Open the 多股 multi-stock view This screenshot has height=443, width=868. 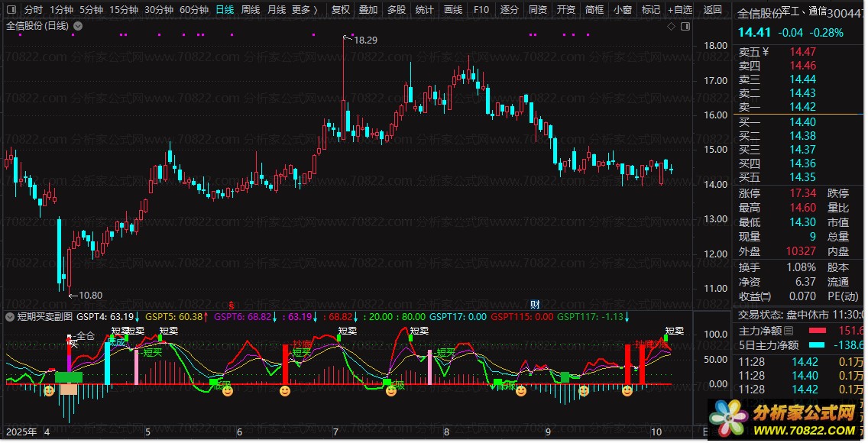(397, 9)
